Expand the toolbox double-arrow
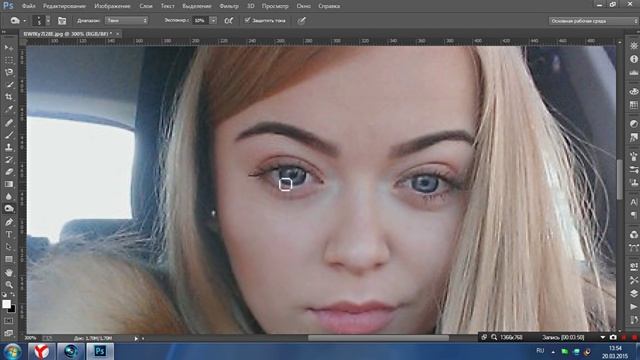 (4, 32)
